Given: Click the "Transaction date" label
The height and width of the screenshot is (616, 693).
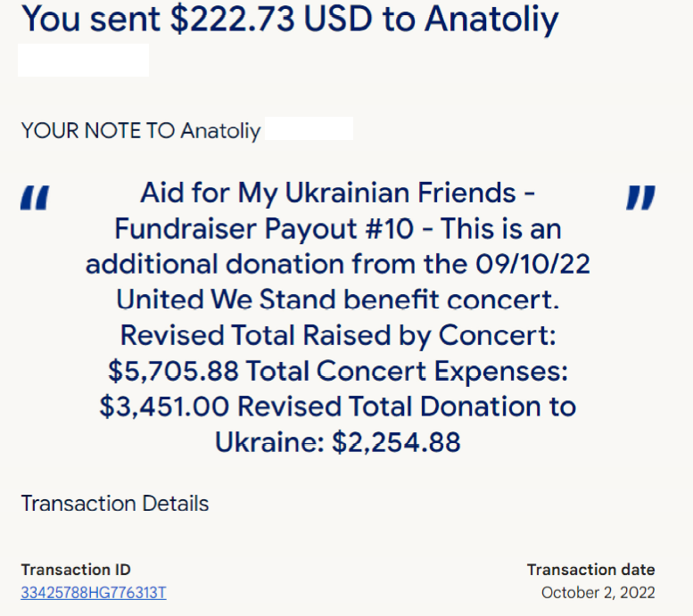Looking at the screenshot, I should pos(590,570).
